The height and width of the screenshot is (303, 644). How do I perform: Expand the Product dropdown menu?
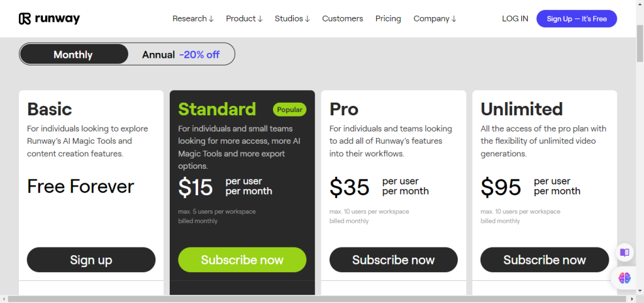[244, 19]
